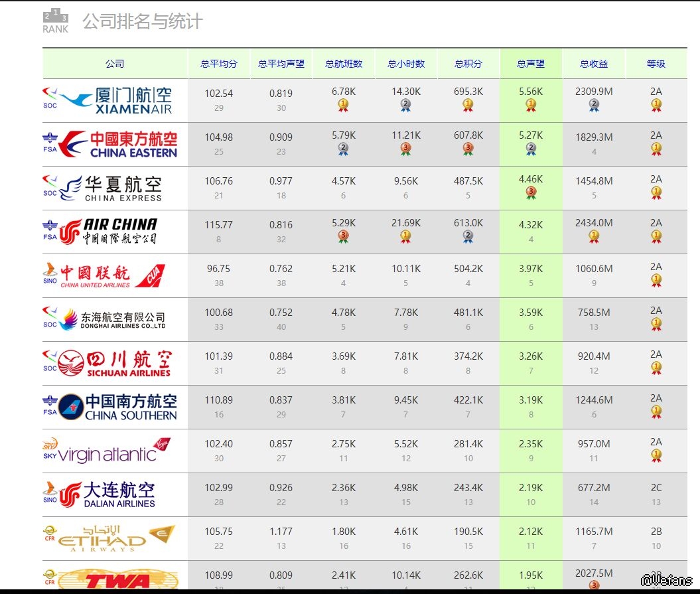700x594 pixels.
Task: Click bronze medal under China Eastern 11.21K
Action: 405,149
